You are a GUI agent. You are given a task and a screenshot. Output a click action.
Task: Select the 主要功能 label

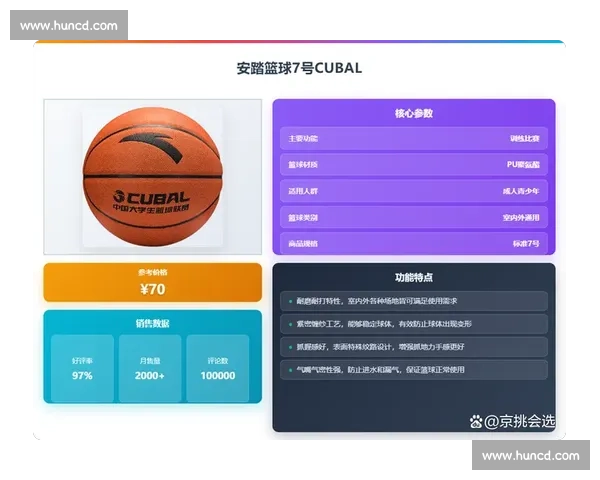(x=303, y=139)
